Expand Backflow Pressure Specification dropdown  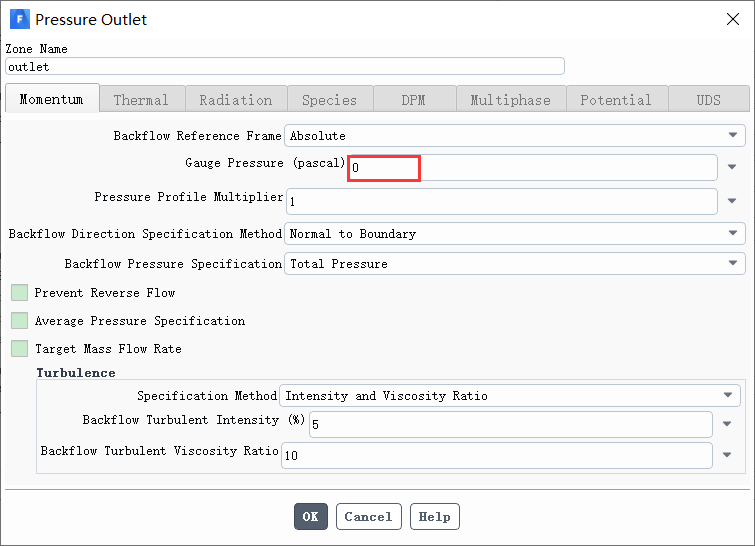pyautogui.click(x=515, y=263)
